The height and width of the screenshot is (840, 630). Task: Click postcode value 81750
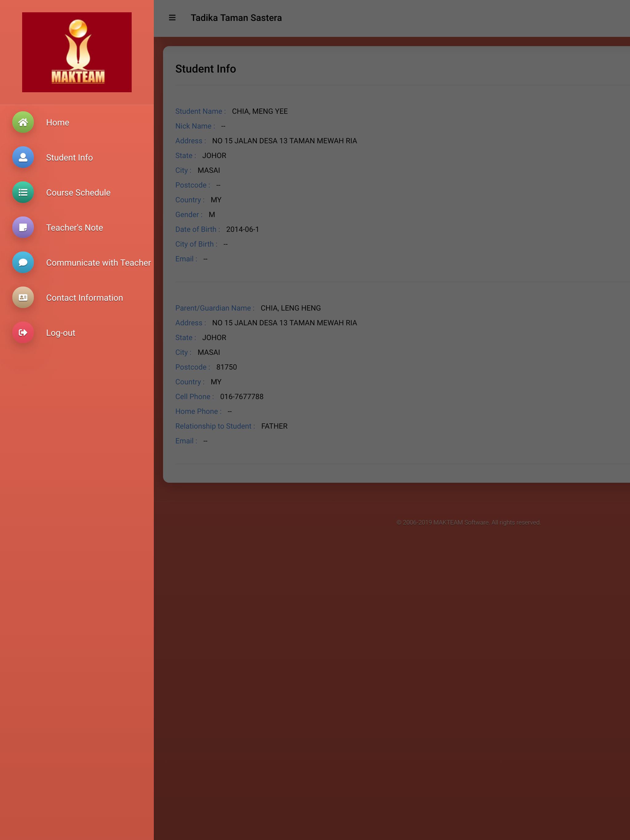click(x=226, y=367)
